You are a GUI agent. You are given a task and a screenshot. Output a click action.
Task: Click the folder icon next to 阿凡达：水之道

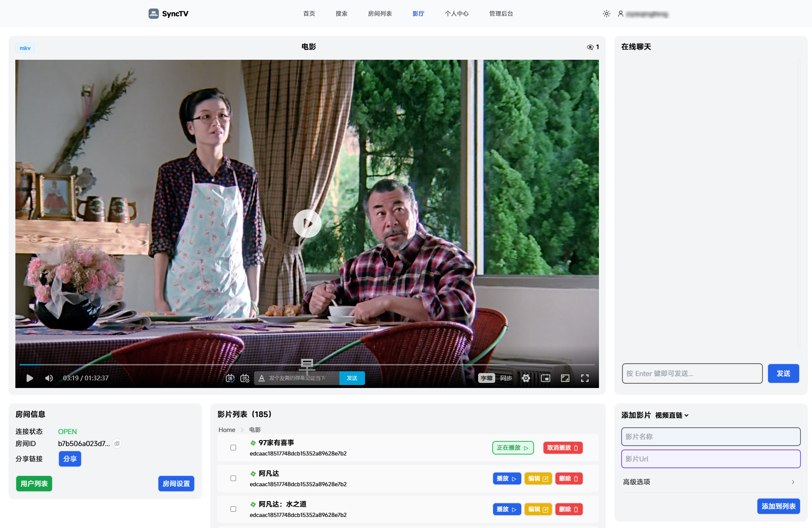click(253, 505)
